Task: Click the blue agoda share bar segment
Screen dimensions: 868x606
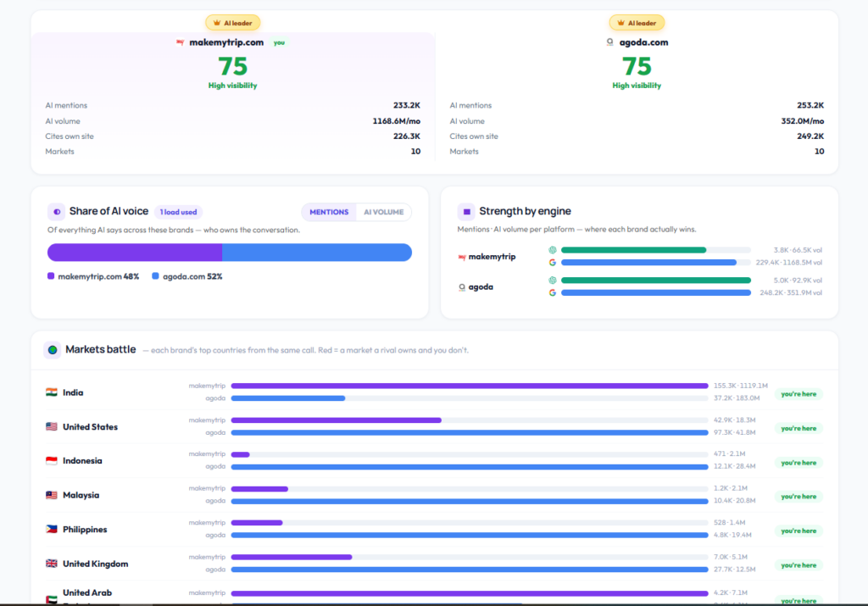Action: point(317,253)
